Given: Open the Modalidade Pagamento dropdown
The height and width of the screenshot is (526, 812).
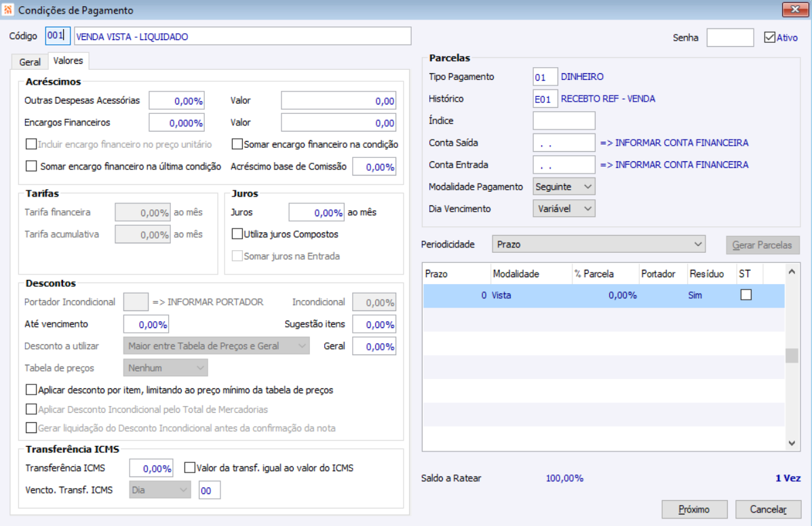Looking at the screenshot, I should (564, 186).
